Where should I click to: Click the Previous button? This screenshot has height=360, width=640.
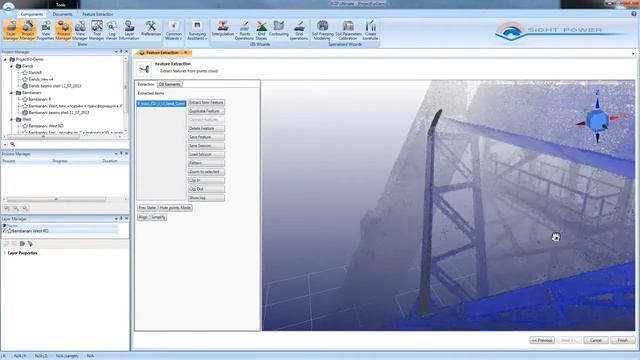click(542, 340)
